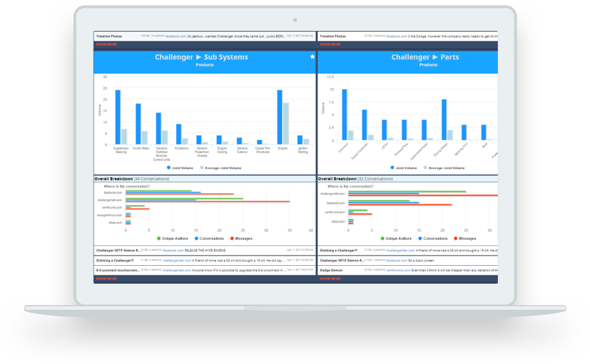
Task: Toggle Messages legend under 34 Conversations chart
Action: pyautogui.click(x=241, y=238)
